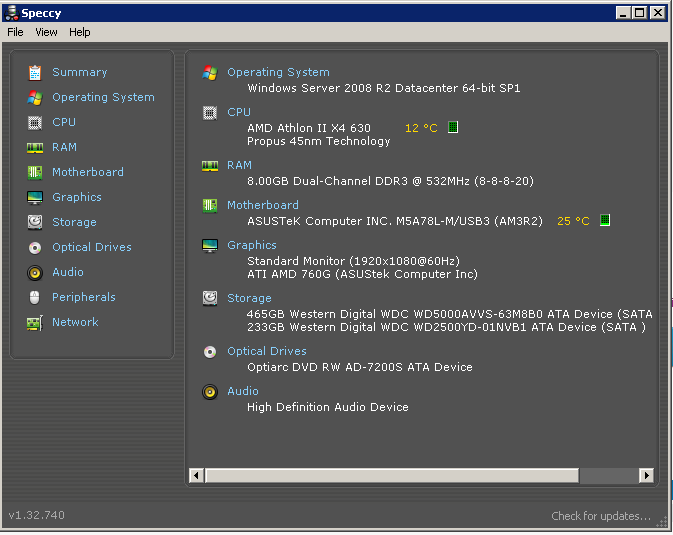
Task: Click the Storage drive icon in summary panel
Action: 210,298
